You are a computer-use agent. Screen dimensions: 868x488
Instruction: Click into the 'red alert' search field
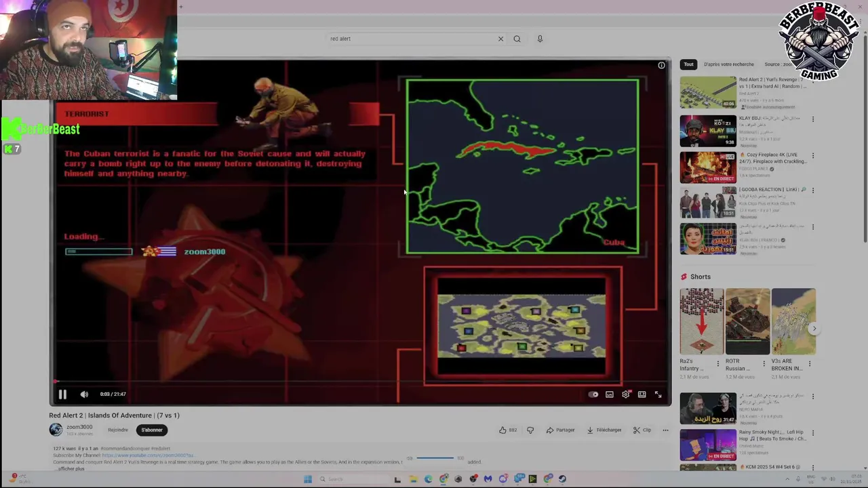(x=410, y=39)
